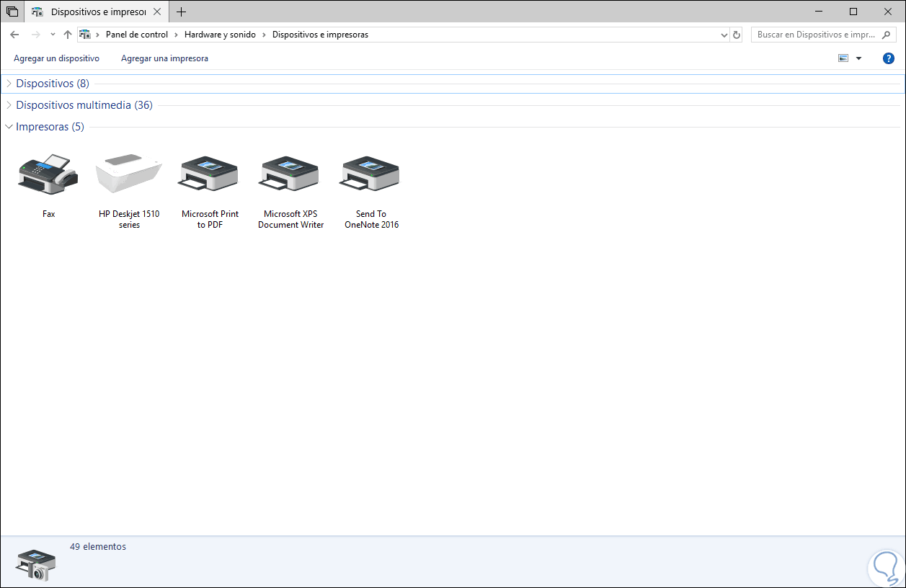Select the HP Deskjet 1510 series printer
This screenshot has height=588, width=906.
(129, 174)
